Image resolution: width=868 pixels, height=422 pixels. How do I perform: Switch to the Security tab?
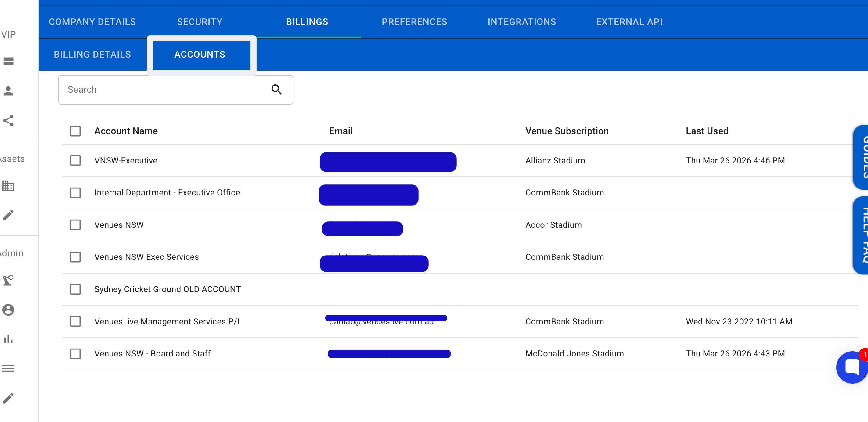pyautogui.click(x=200, y=22)
